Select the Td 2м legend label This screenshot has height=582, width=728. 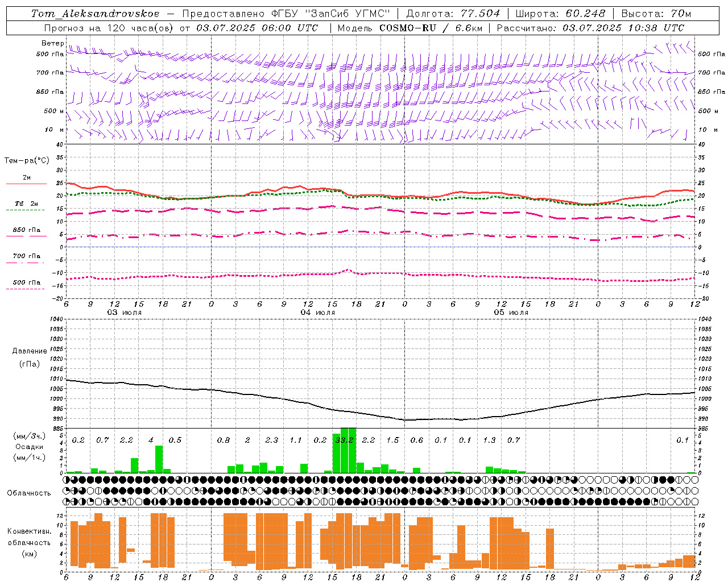(x=26, y=203)
